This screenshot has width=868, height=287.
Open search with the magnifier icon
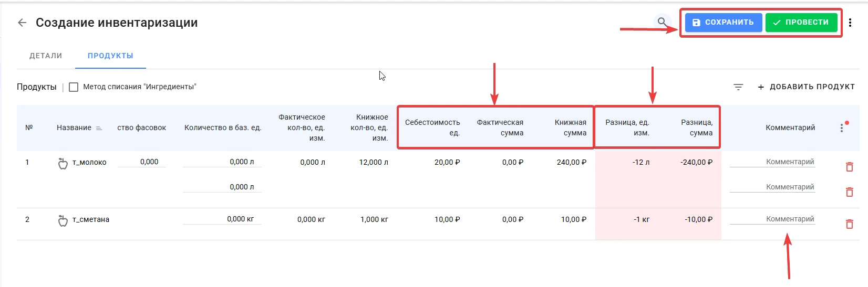pyautogui.click(x=663, y=23)
